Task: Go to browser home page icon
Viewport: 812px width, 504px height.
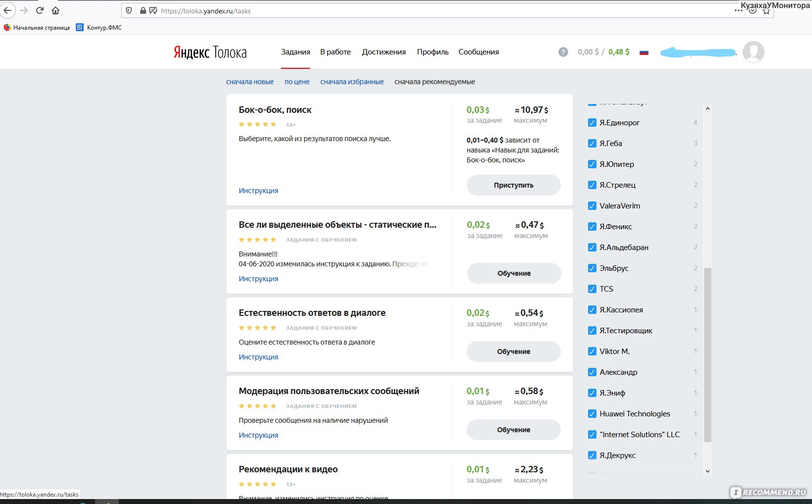Action: tap(55, 10)
